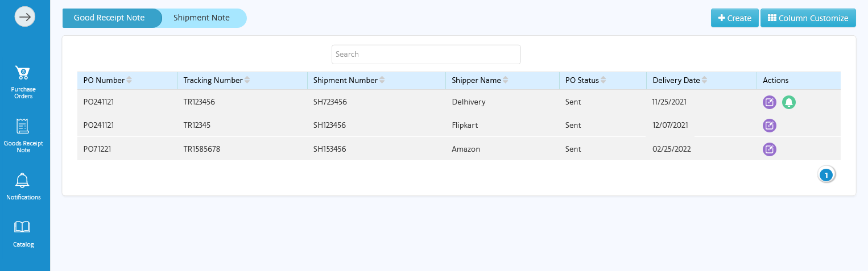The width and height of the screenshot is (868, 271).
Task: Open Goods Receipt Note sidebar icon
Action: point(23,126)
